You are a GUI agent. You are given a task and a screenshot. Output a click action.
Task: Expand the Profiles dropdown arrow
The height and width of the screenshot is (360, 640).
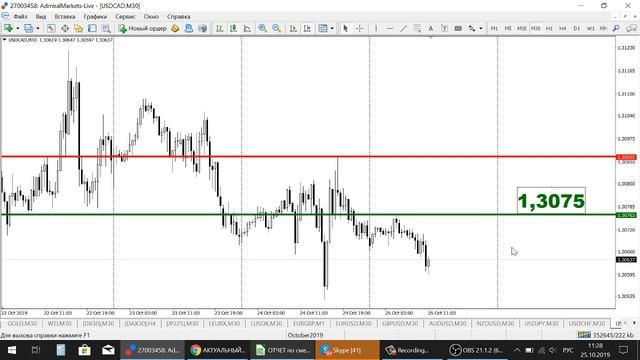click(38, 28)
